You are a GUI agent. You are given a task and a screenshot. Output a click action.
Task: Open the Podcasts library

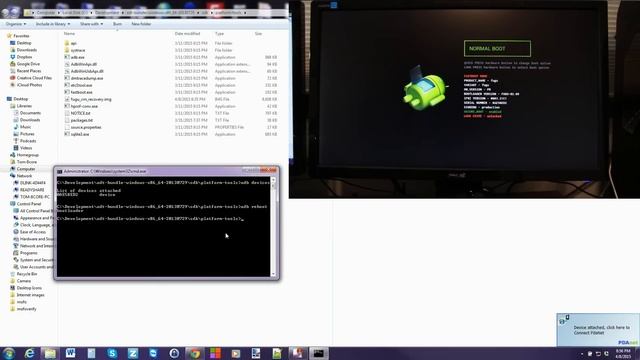click(28, 141)
